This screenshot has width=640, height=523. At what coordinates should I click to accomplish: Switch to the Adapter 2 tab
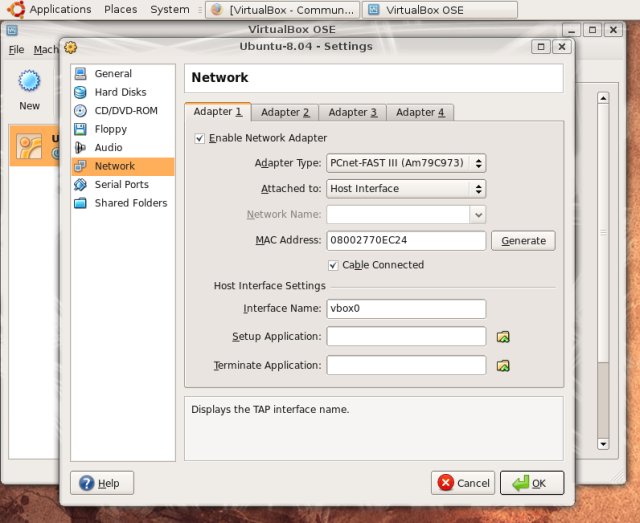(285, 113)
